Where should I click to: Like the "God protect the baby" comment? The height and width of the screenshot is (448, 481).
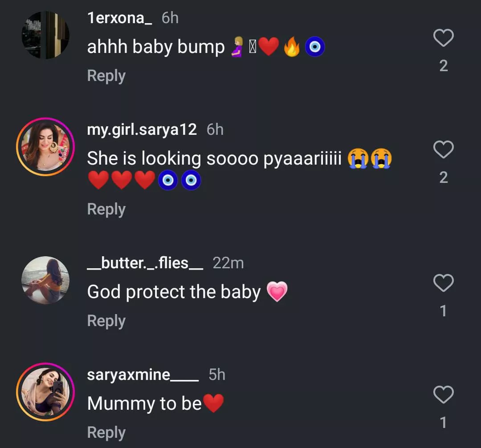point(443,283)
